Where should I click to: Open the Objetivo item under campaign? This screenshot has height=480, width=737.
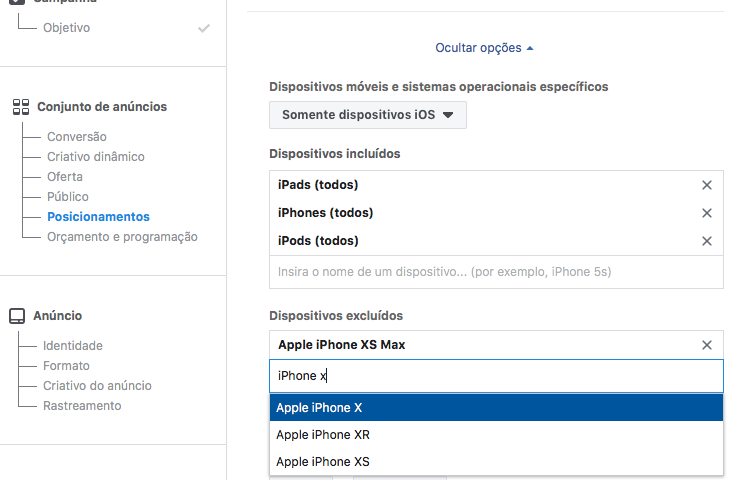(x=66, y=28)
